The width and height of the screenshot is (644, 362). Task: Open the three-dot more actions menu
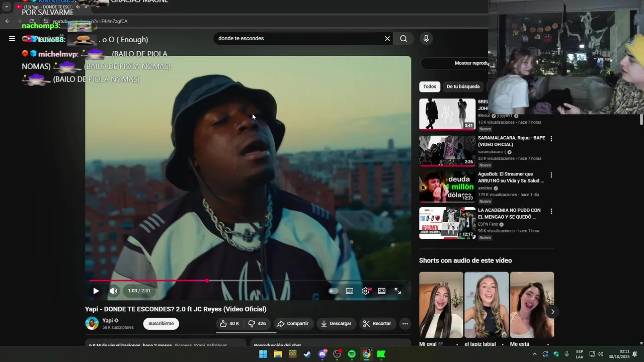(x=405, y=324)
